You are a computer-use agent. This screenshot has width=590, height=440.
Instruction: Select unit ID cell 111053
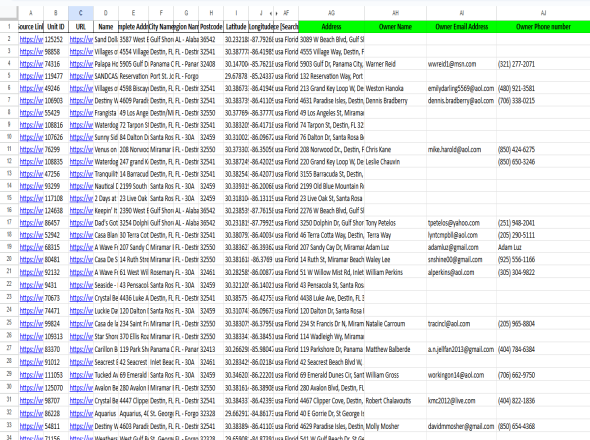[x=56, y=375]
